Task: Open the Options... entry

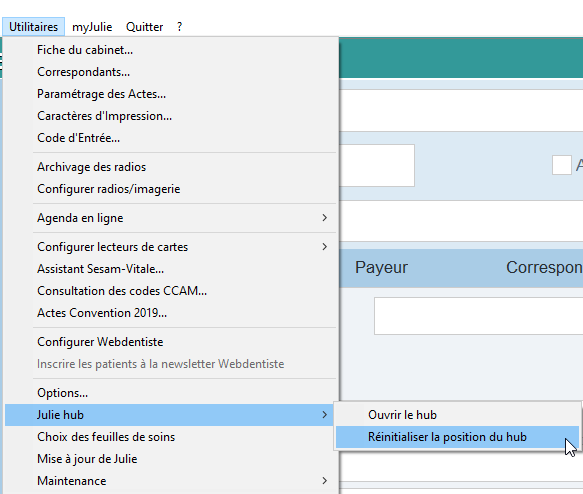Action: (171, 393)
